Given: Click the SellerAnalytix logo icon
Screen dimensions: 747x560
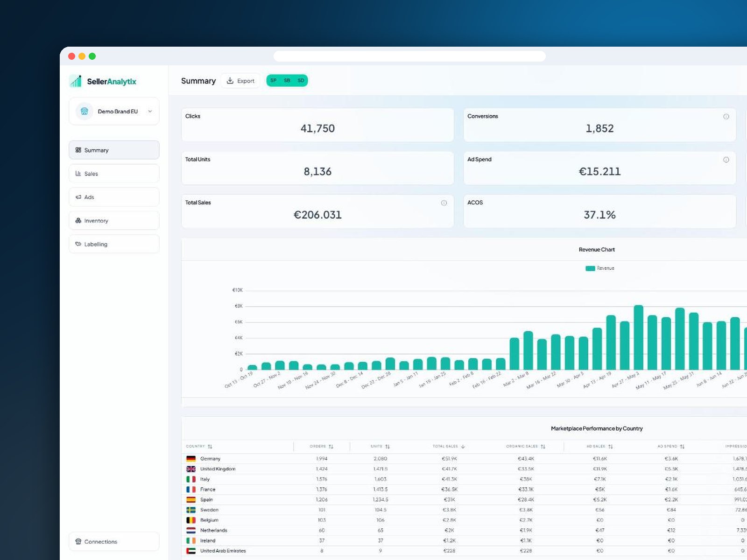Looking at the screenshot, I should (76, 81).
